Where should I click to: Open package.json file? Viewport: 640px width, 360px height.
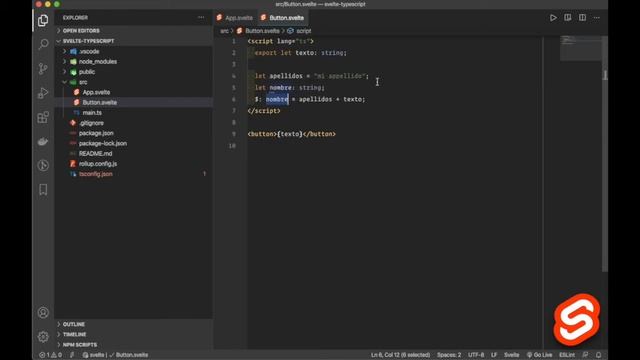click(x=133, y=133)
